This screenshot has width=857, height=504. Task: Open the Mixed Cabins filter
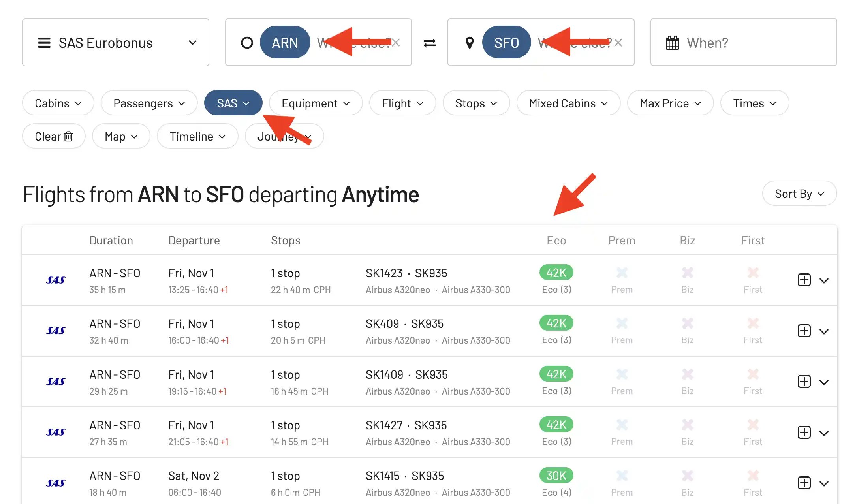click(x=568, y=103)
